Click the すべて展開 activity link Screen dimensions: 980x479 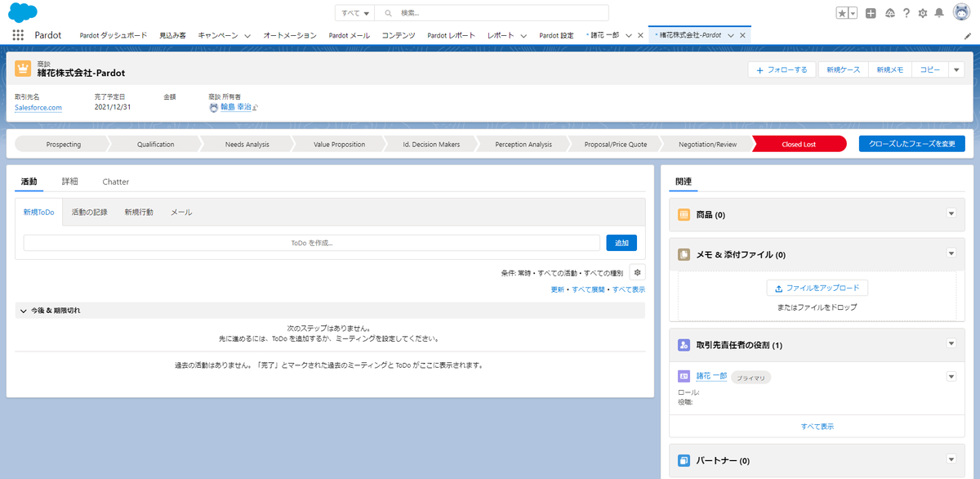(588, 289)
